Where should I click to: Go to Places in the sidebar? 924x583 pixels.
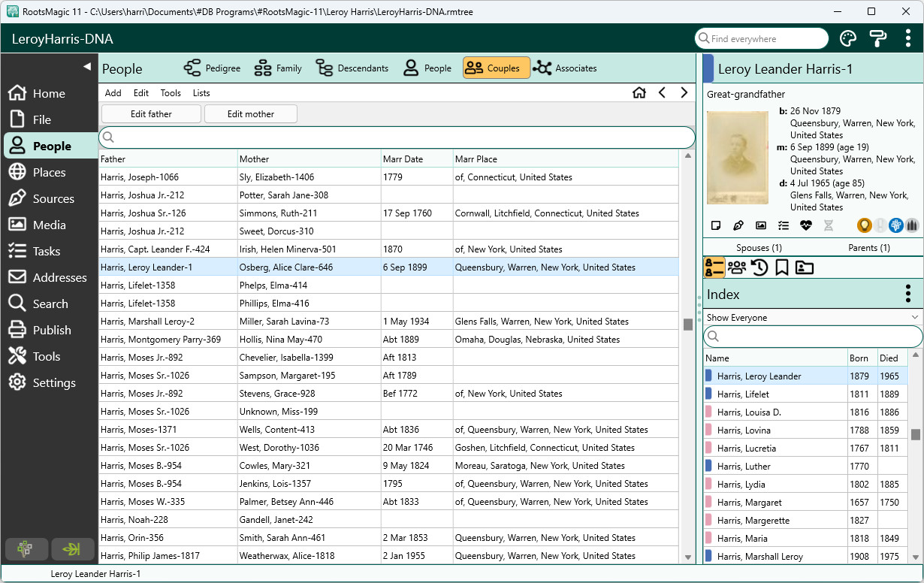[x=49, y=172]
